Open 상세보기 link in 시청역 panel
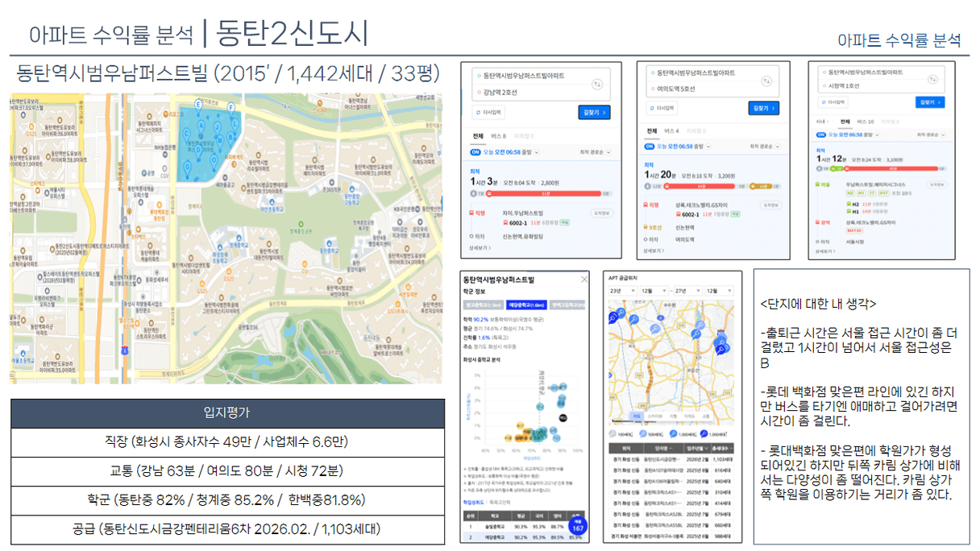Screen dimensions: 980x551 pos(825,251)
